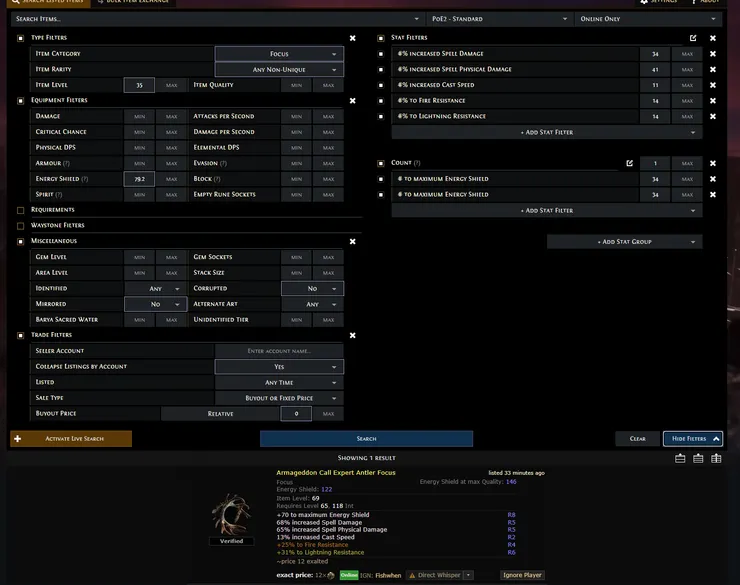Remove the Count stat group
The height and width of the screenshot is (585, 740).
pyautogui.click(x=713, y=163)
